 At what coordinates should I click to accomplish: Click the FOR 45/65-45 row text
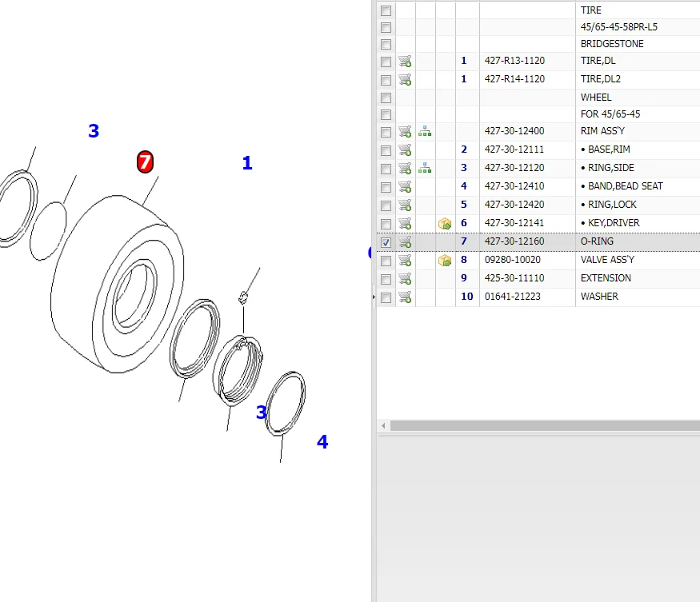click(x=610, y=114)
